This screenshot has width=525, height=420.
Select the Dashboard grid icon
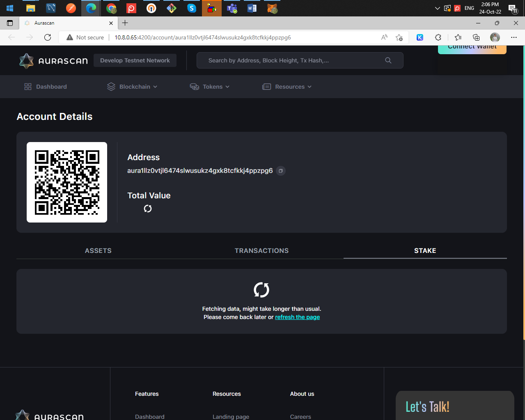pos(28,87)
